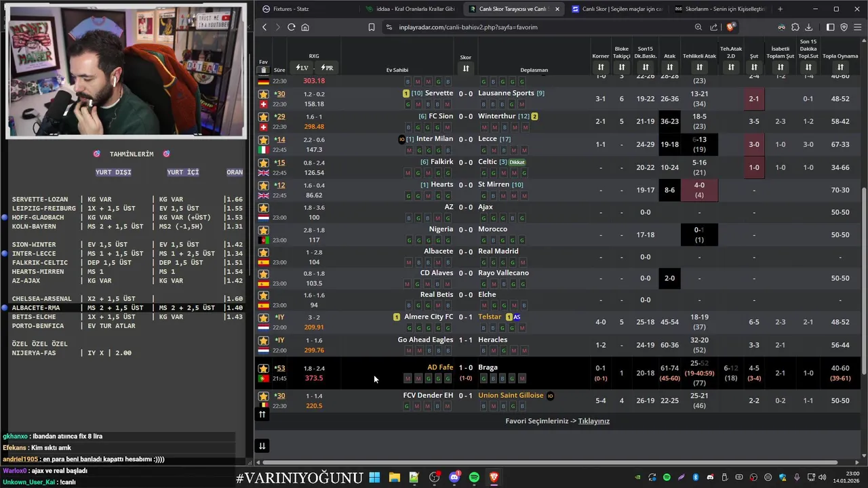Sort matches by Skor column
Screen dimensions: 868x488
point(466,68)
